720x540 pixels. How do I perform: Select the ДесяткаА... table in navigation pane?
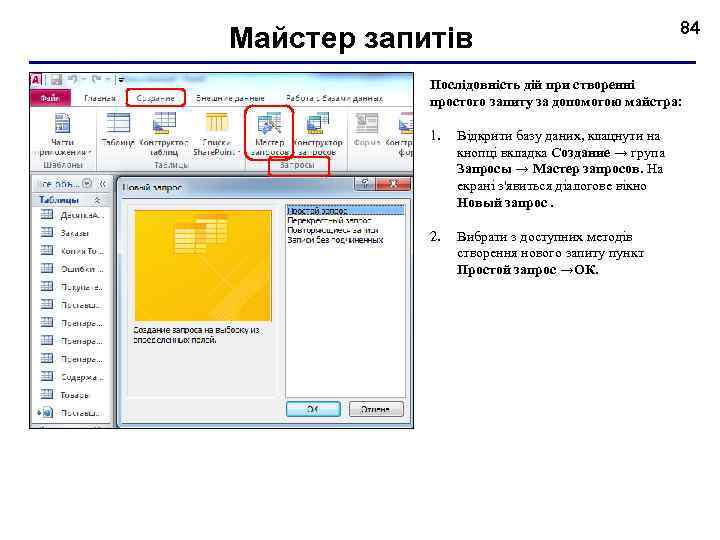tap(72, 215)
